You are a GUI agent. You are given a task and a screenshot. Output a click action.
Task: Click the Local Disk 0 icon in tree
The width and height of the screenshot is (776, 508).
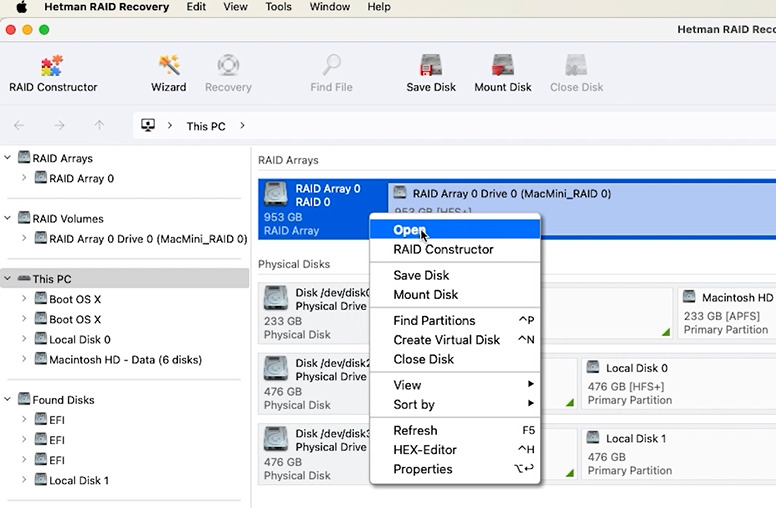tap(41, 339)
